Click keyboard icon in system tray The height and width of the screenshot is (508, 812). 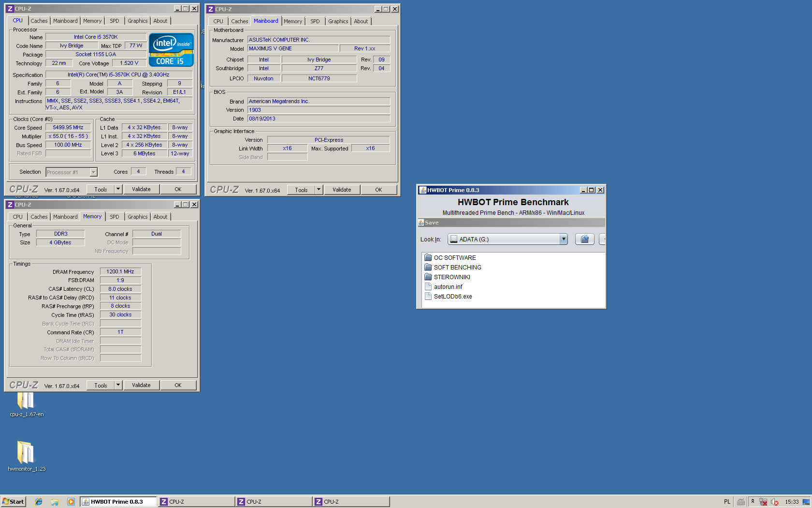coord(740,502)
